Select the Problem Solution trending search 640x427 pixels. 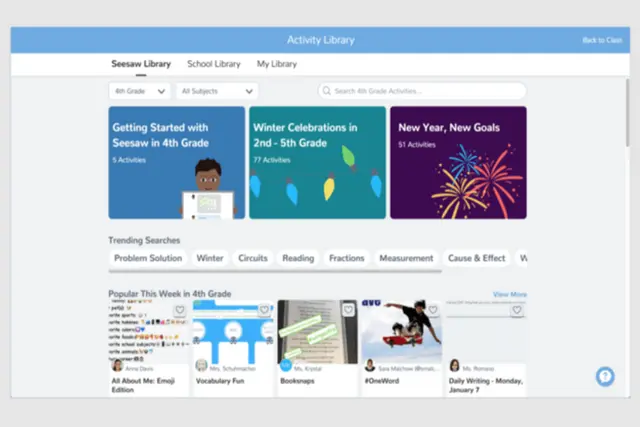point(148,258)
